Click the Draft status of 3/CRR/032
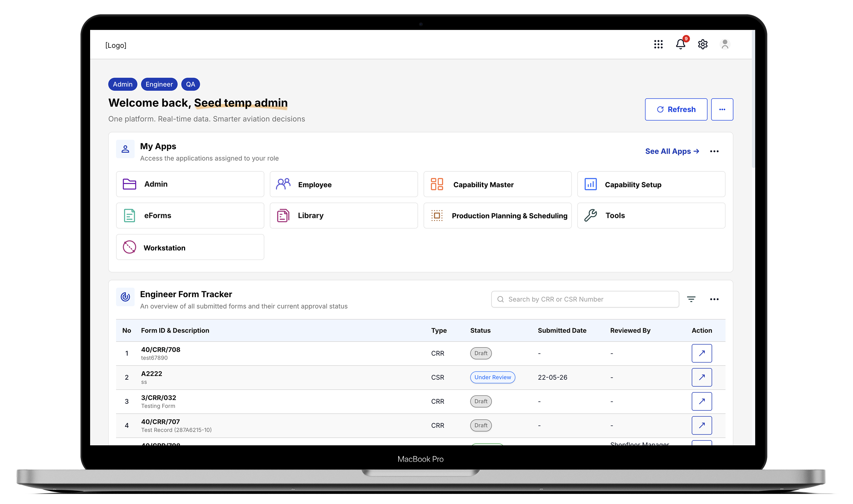853x504 pixels. [481, 401]
